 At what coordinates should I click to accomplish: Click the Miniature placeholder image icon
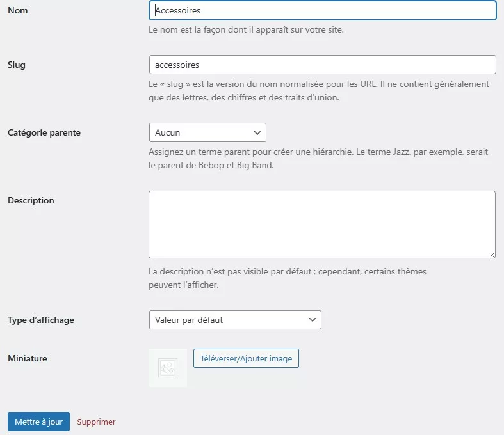pyautogui.click(x=168, y=368)
